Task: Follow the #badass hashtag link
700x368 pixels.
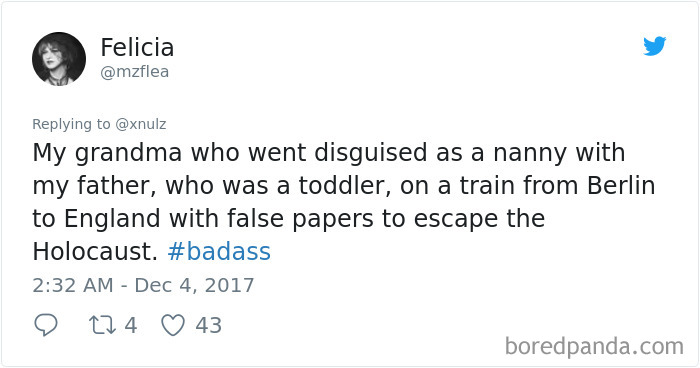Action: 219,251
